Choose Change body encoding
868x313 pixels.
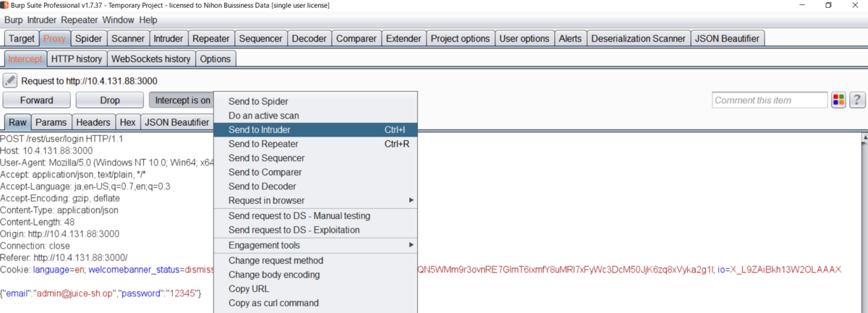pyautogui.click(x=315, y=275)
